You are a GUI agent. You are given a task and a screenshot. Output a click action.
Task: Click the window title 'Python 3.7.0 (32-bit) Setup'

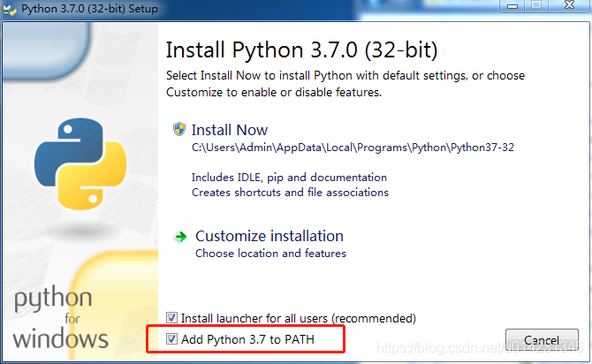coord(89,9)
